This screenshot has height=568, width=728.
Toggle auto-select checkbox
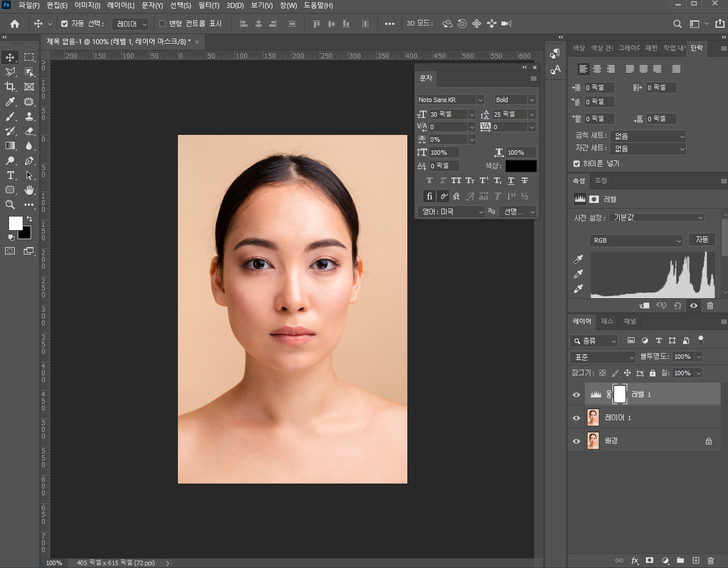pyautogui.click(x=65, y=24)
